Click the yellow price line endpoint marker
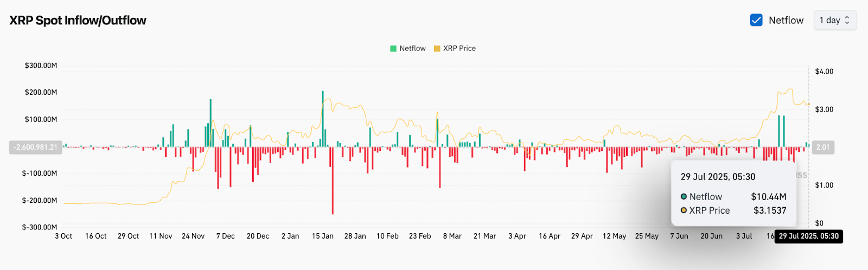 tap(808, 104)
